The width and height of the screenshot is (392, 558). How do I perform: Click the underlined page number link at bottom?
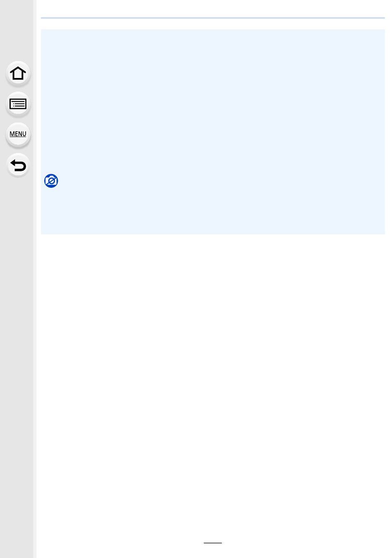(213, 542)
